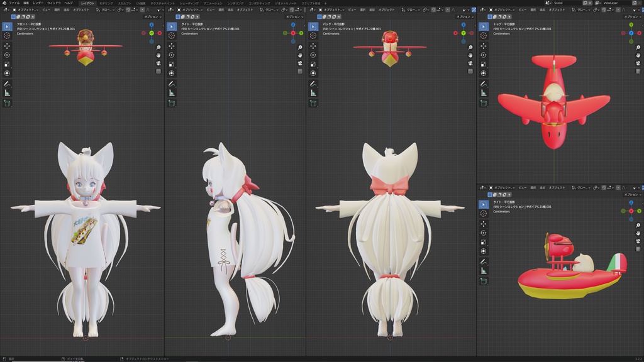Screen dimensions: 644x362
Task: Choose the Rotate tool in Front viewport
Action: (7, 55)
